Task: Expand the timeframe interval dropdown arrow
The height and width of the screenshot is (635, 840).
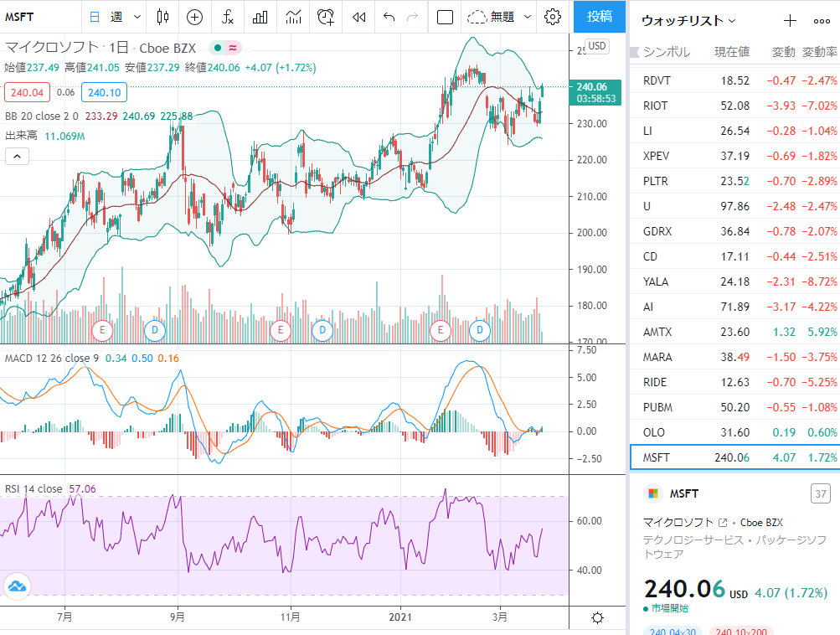Action: (x=137, y=17)
